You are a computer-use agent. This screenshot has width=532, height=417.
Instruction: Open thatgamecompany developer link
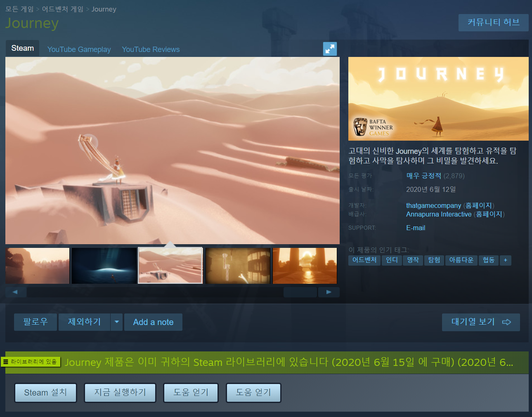point(433,205)
